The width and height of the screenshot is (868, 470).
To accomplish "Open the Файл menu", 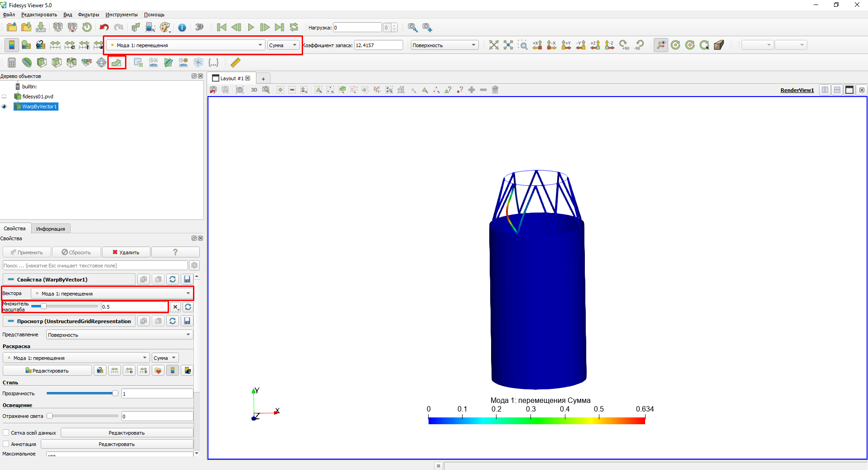I will pyautogui.click(x=9, y=15).
